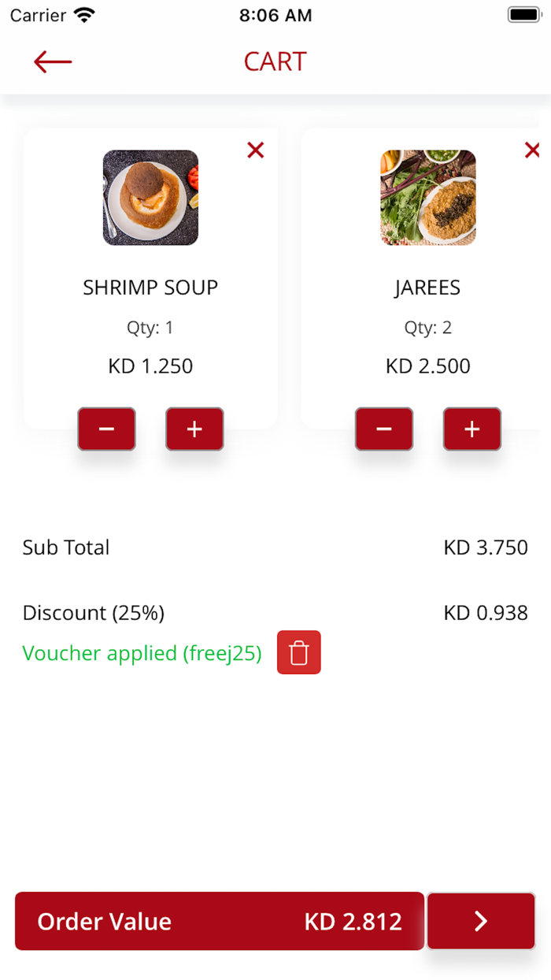Open the Shrimp Soup thumbnail image
The width and height of the screenshot is (551, 980).
[150, 198]
